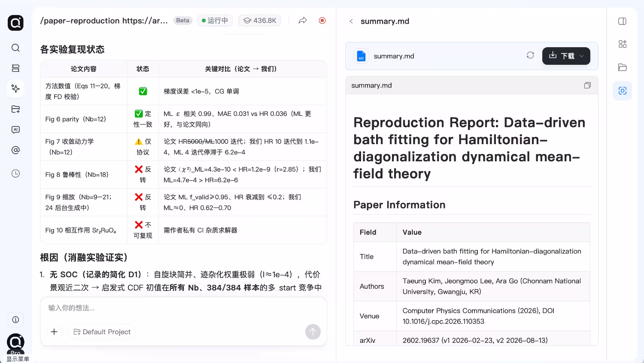Viewport: 644px width, 363px height.
Task: Click the info circle icon in sidebar
Action: pos(15,320)
